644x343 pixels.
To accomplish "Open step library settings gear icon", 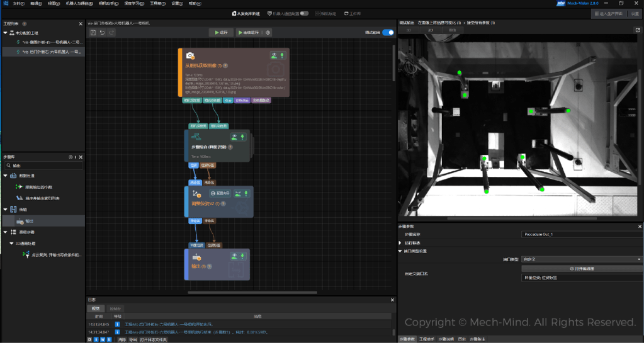I will [71, 157].
